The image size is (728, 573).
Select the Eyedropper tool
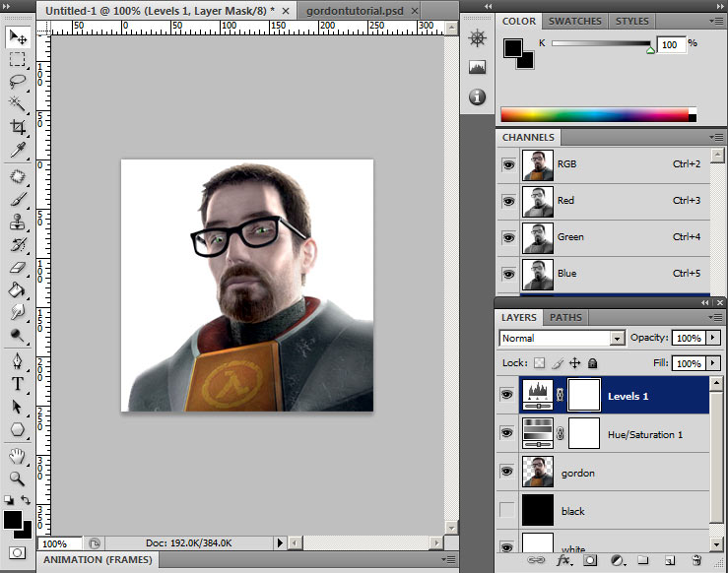[x=18, y=150]
